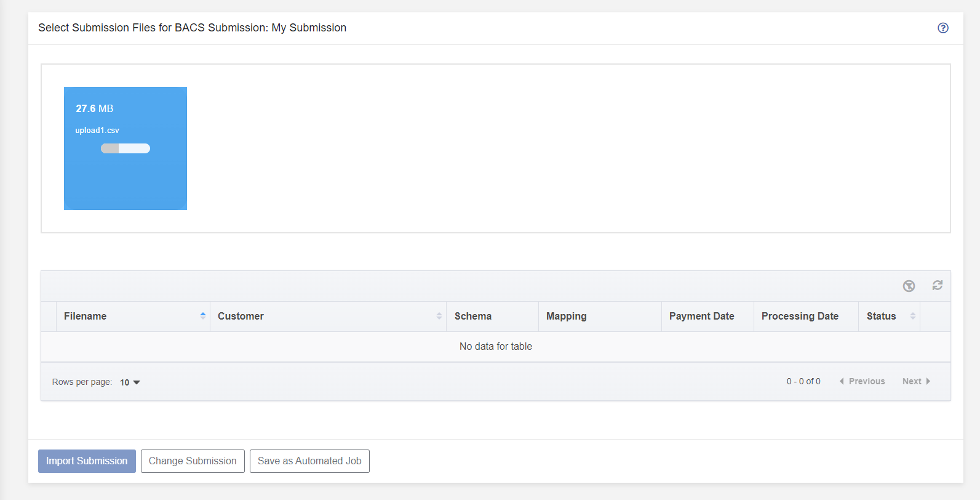The width and height of the screenshot is (980, 500).
Task: Open the help icon beside the page title
Action: pyautogui.click(x=942, y=28)
